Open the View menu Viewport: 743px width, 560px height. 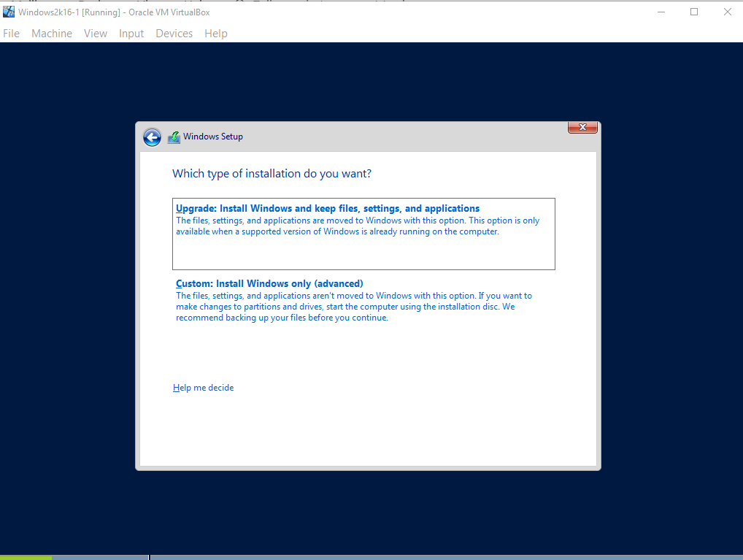[95, 33]
